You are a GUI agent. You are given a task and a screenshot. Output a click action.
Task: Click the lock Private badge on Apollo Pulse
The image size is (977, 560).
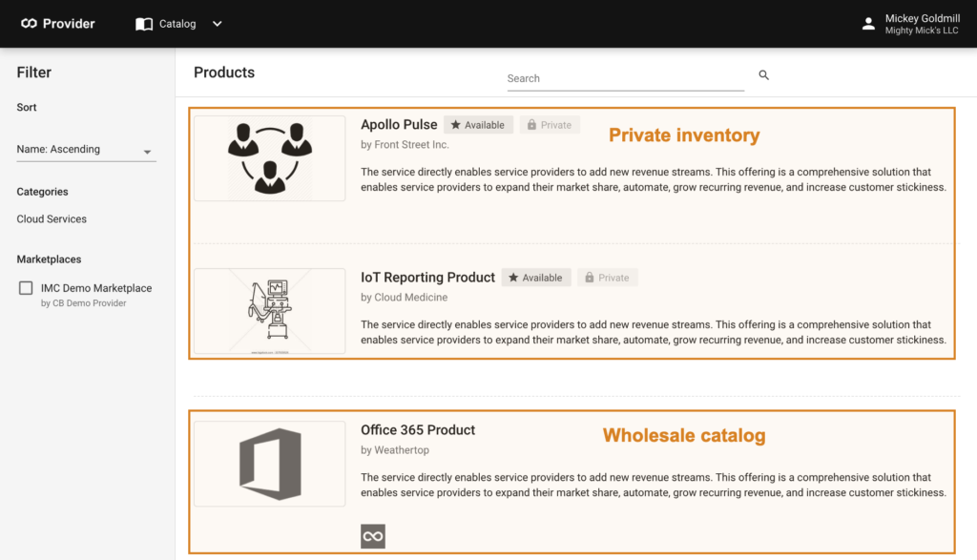tap(550, 125)
